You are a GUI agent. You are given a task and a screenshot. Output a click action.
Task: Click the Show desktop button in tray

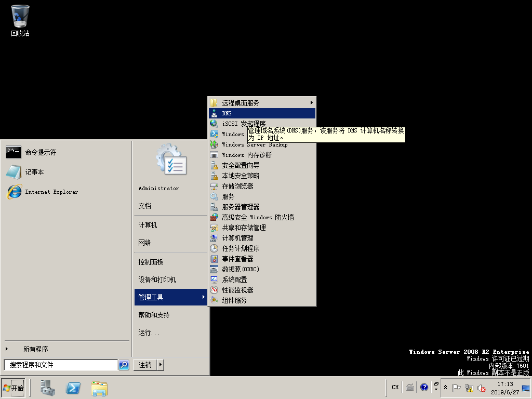(x=526, y=388)
